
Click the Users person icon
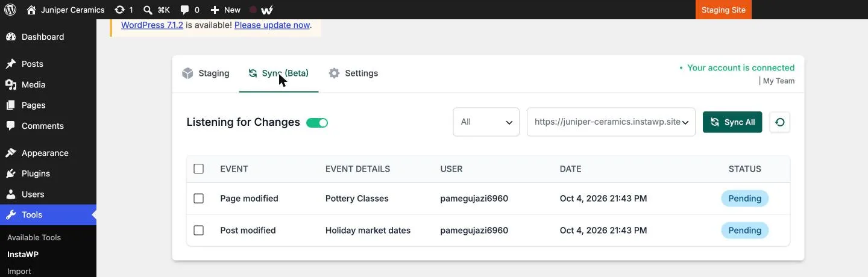[x=11, y=195]
